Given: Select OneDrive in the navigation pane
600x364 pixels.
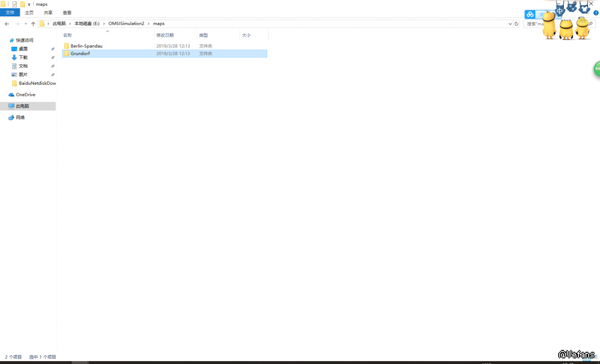Looking at the screenshot, I should click(26, 95).
